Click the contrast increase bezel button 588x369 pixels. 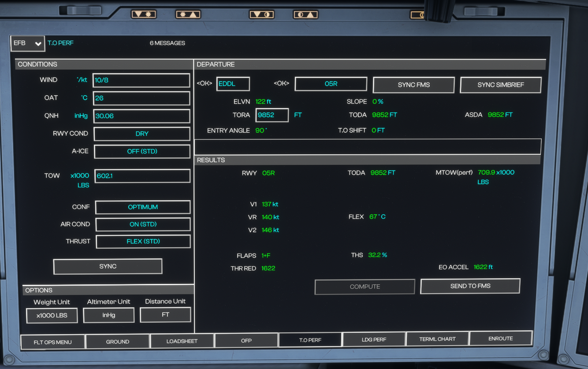305,15
